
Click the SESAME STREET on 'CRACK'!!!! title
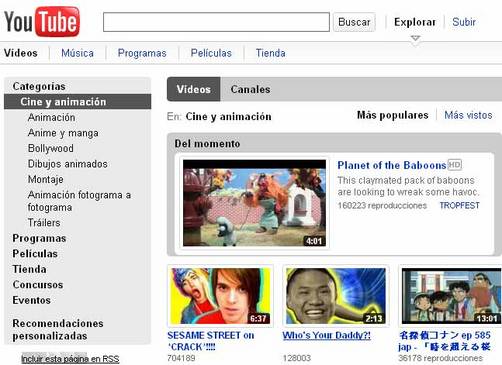(211, 341)
